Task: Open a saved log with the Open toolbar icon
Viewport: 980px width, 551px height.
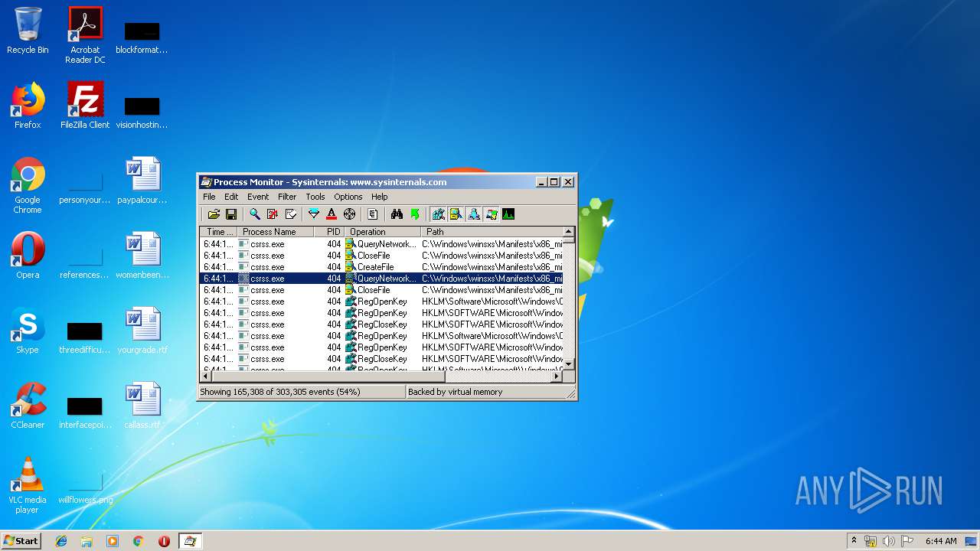Action: [214, 214]
